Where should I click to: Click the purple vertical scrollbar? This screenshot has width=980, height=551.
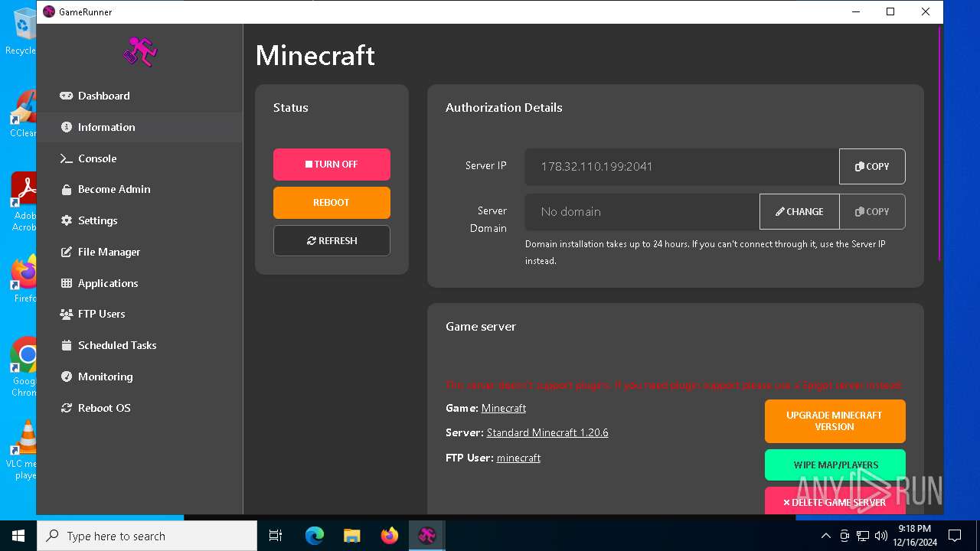coord(939,145)
